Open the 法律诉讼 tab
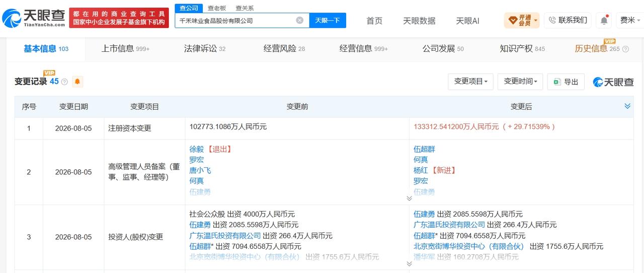This screenshot has height=273, width=644. 205,49
